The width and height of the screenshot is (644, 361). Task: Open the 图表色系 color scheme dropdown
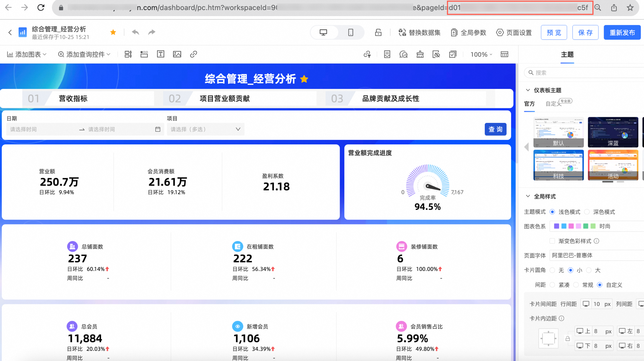point(596,226)
